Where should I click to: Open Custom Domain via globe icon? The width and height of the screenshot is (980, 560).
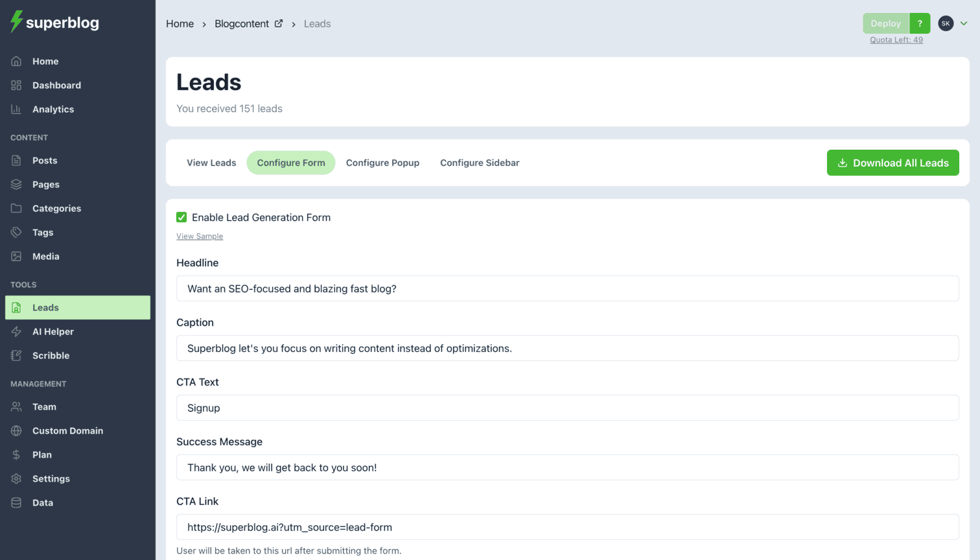pos(16,431)
